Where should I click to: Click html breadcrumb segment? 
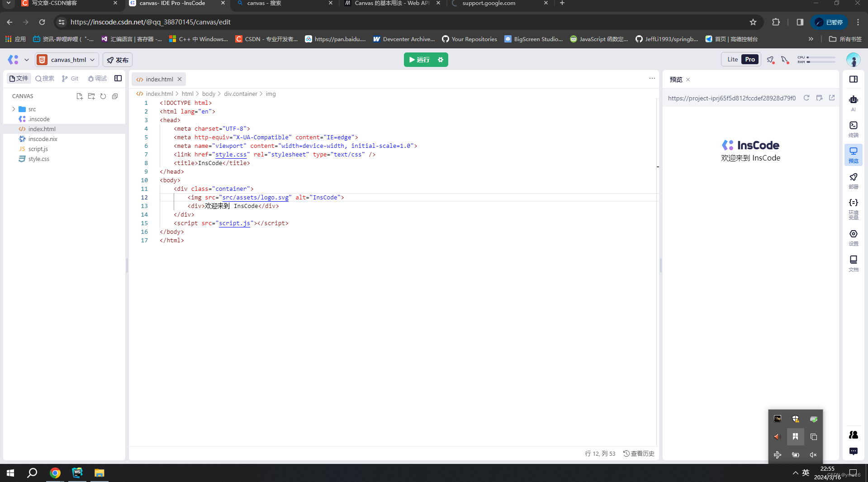click(x=187, y=94)
